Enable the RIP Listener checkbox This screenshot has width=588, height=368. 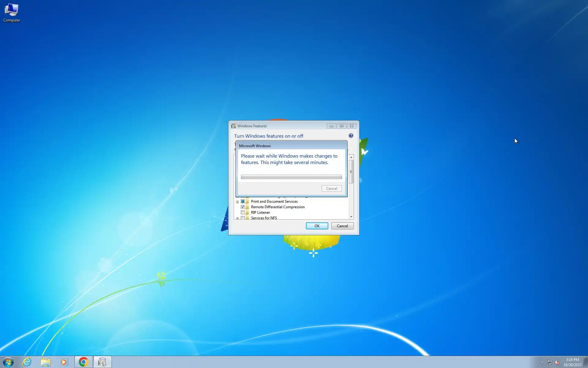coord(243,213)
